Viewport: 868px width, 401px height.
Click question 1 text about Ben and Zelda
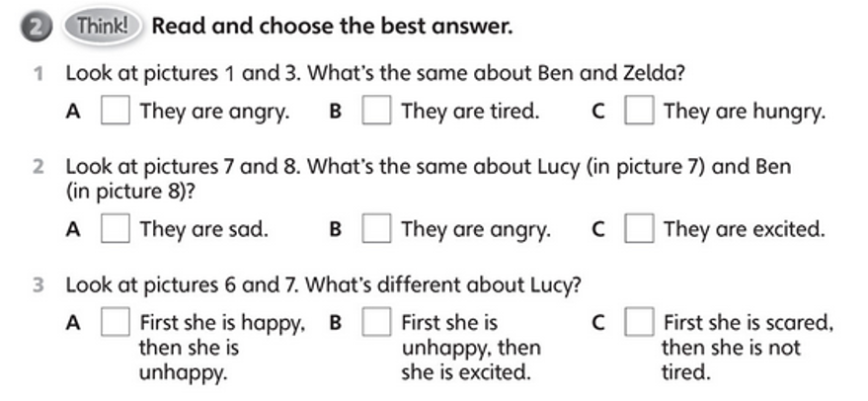click(375, 74)
